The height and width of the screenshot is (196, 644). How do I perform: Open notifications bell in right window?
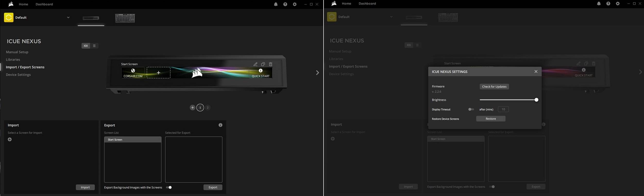(599, 4)
